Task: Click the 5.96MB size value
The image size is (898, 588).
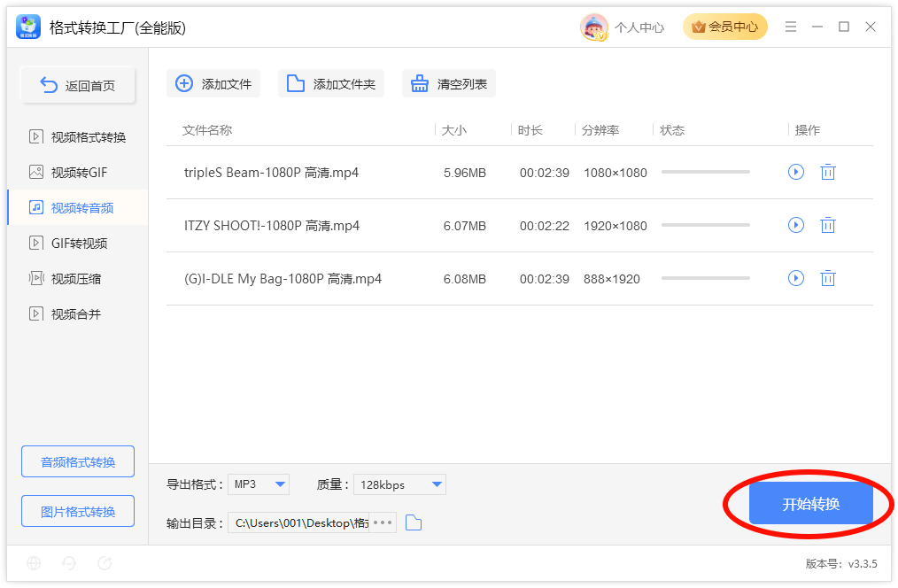Action: pyautogui.click(x=464, y=173)
